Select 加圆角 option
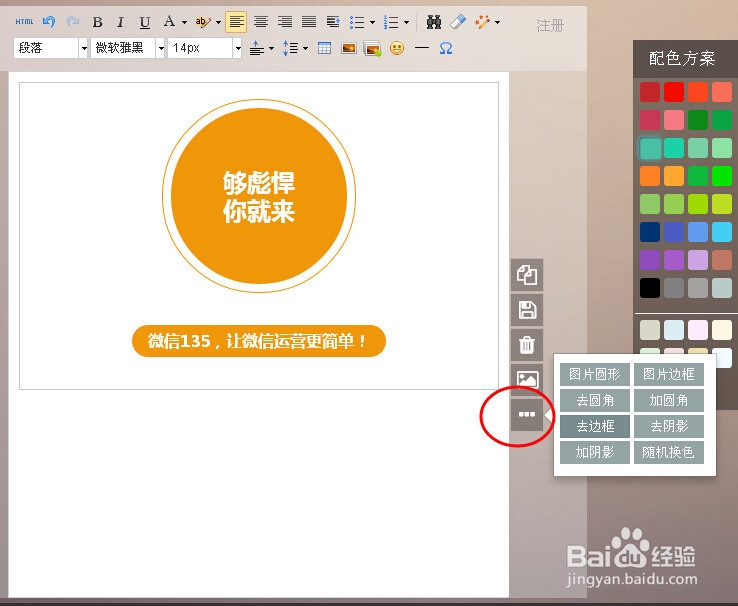This screenshot has height=606, width=738. (x=669, y=400)
